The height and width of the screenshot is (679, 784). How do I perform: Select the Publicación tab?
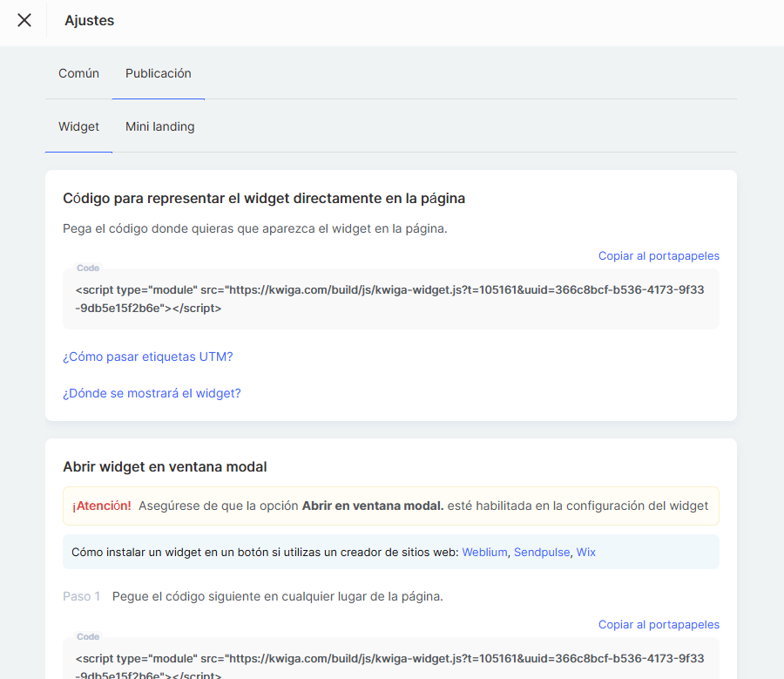click(x=159, y=74)
